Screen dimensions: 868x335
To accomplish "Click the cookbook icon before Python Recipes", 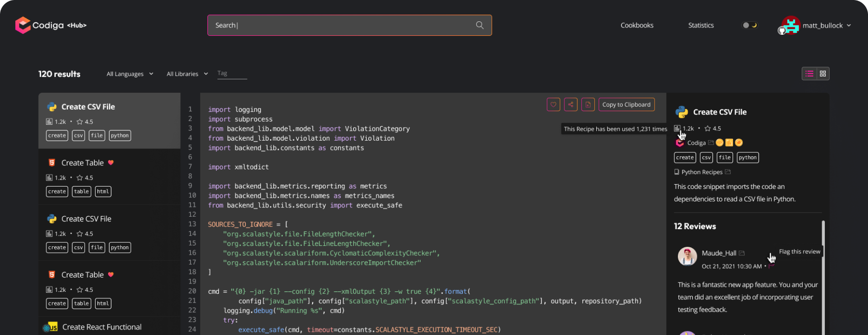I will [677, 172].
